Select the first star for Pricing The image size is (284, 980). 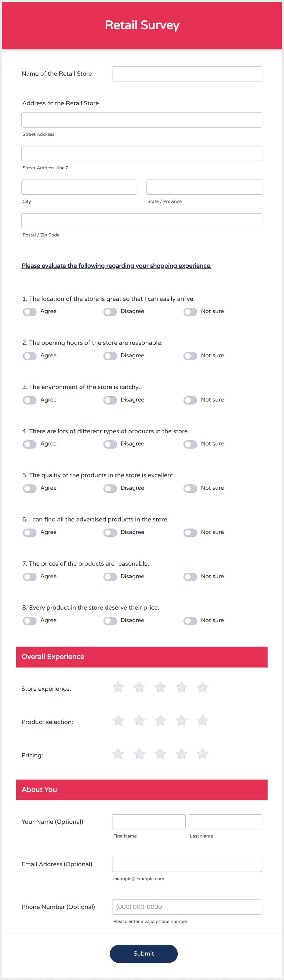[118, 754]
